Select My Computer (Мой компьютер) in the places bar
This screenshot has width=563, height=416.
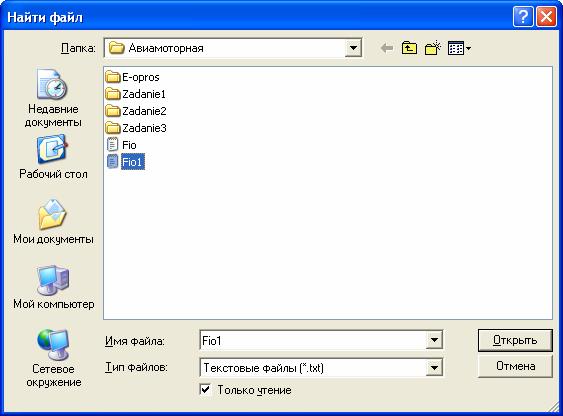53,287
